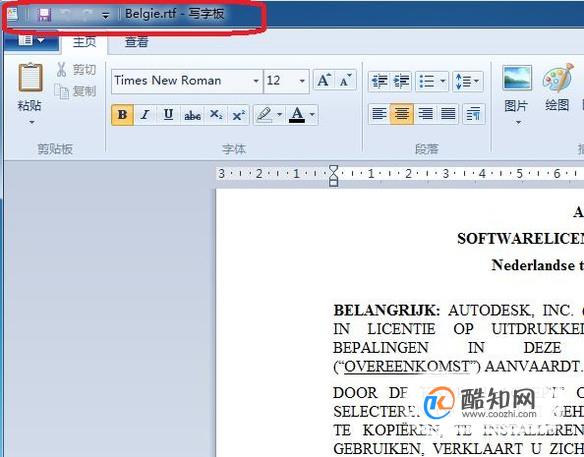Click the heading text Nederlandse
Viewport: 584px width, 457px height.
pos(533,265)
